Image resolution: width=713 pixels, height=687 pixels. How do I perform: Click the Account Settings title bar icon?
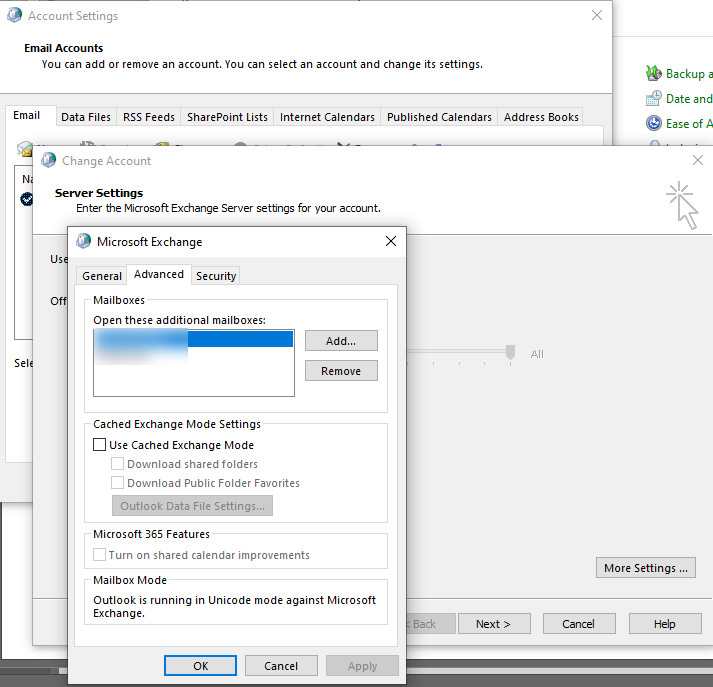coord(15,15)
